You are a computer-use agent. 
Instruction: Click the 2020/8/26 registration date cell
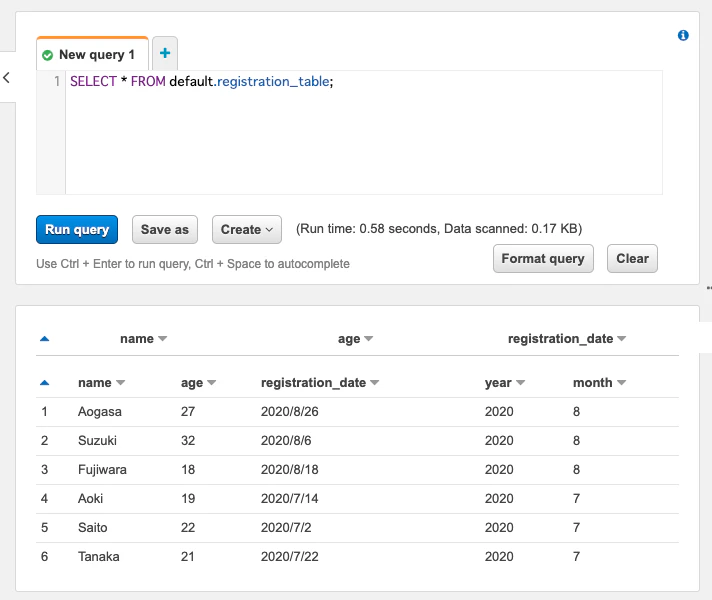point(290,412)
